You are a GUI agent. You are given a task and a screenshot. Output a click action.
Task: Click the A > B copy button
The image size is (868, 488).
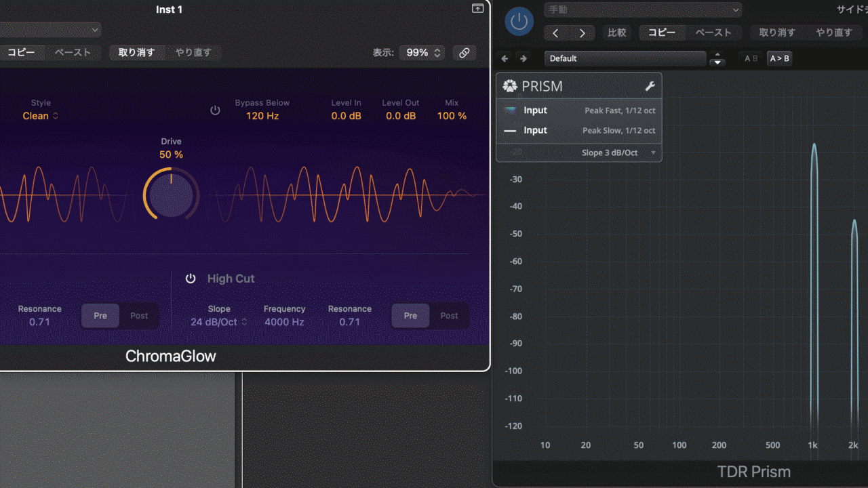point(779,58)
